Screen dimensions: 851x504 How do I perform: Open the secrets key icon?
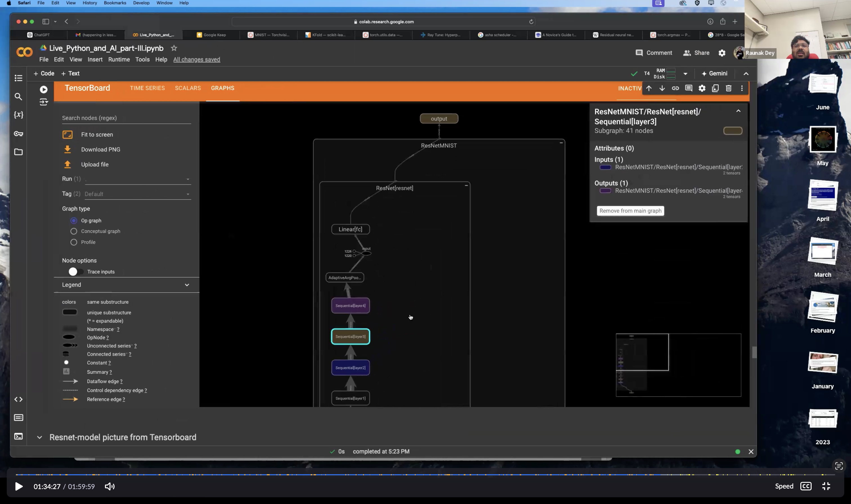click(x=18, y=134)
